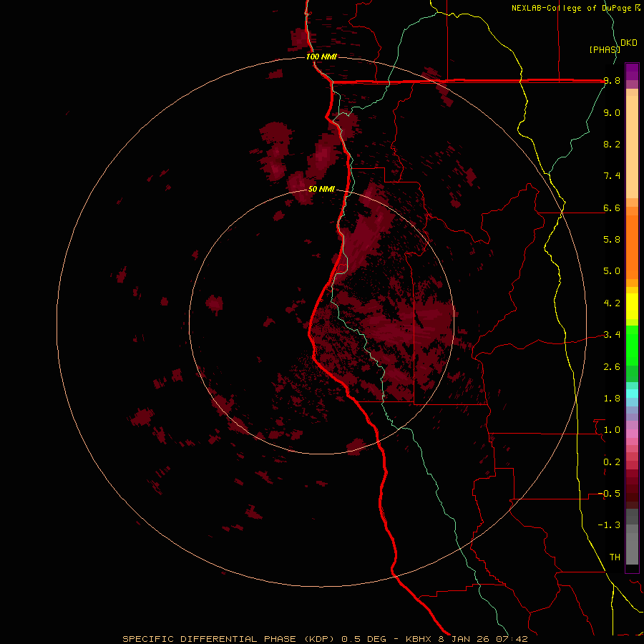The width and height of the screenshot is (644, 644).
Task: Click the 9.8 value on the color scale
Action: point(612,81)
